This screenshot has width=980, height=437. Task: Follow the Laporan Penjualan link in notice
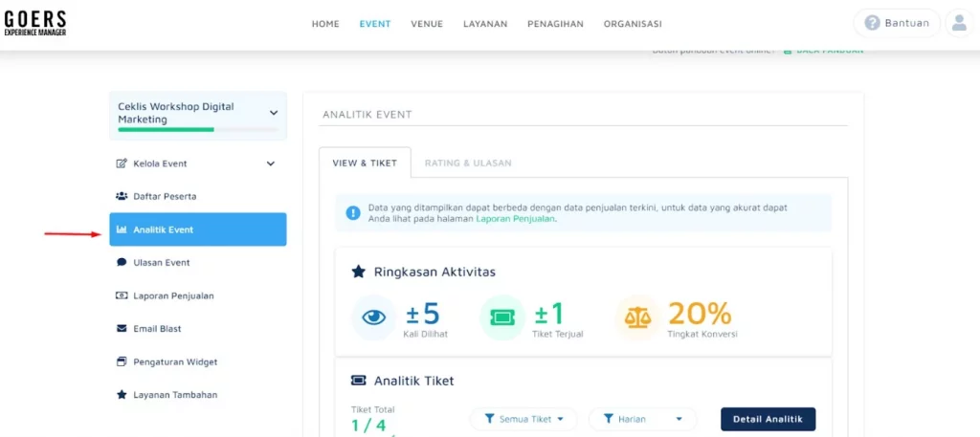point(516,218)
